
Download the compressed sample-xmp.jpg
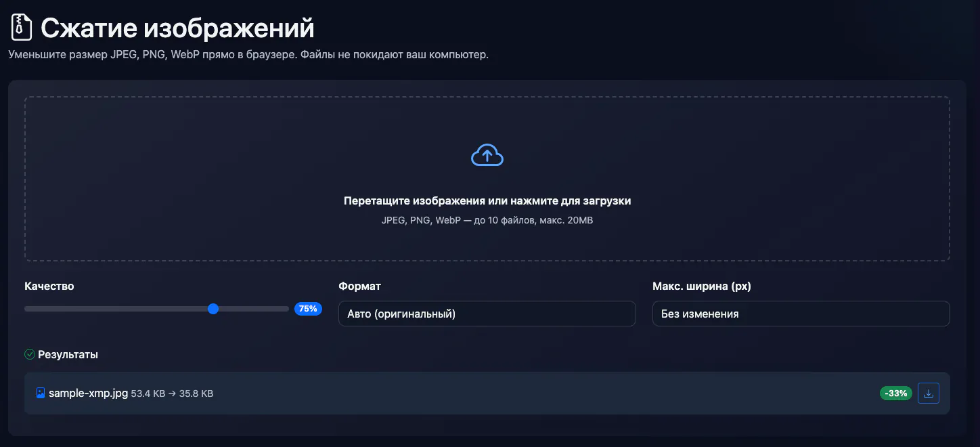929,393
